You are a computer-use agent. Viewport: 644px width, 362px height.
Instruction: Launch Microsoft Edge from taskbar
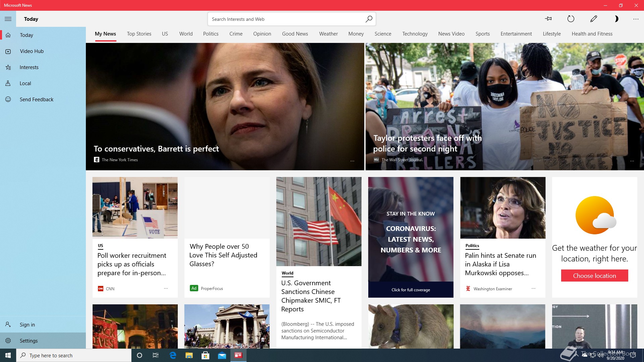tap(173, 355)
